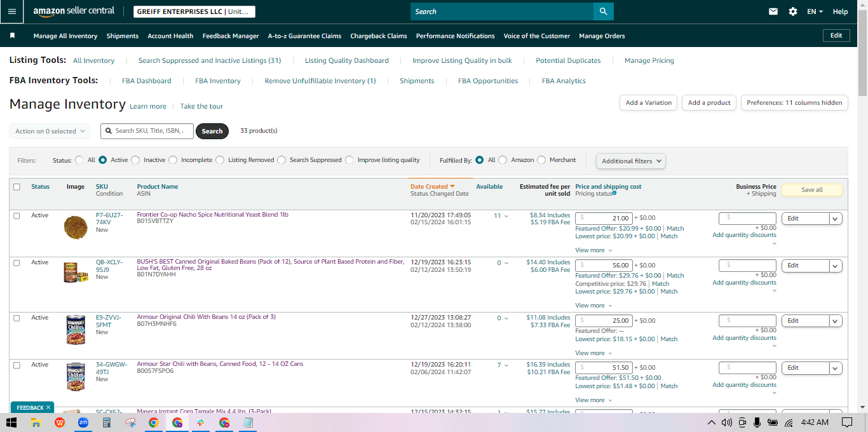868x432 pixels.
Task: Click the volume speaker tray icon
Action: click(727, 422)
